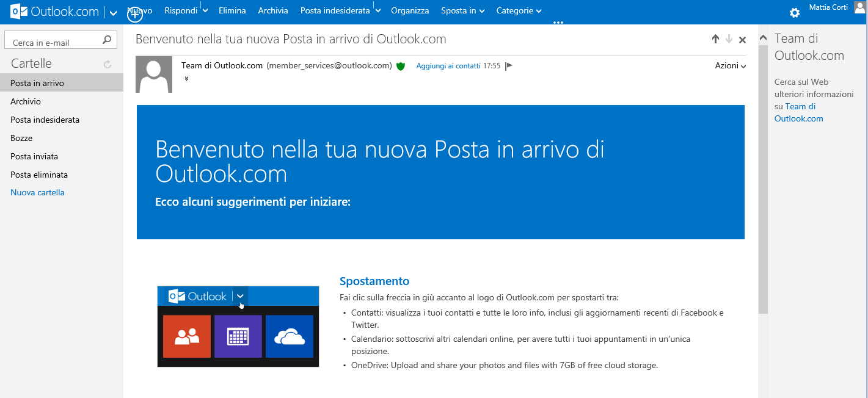868x398 pixels.
Task: Mark as Posta indesiderata
Action: click(x=335, y=10)
